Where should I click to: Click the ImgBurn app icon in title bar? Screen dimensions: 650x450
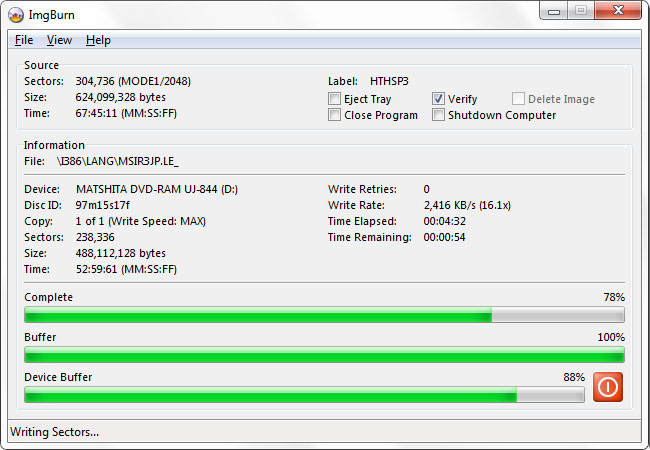tap(16, 15)
